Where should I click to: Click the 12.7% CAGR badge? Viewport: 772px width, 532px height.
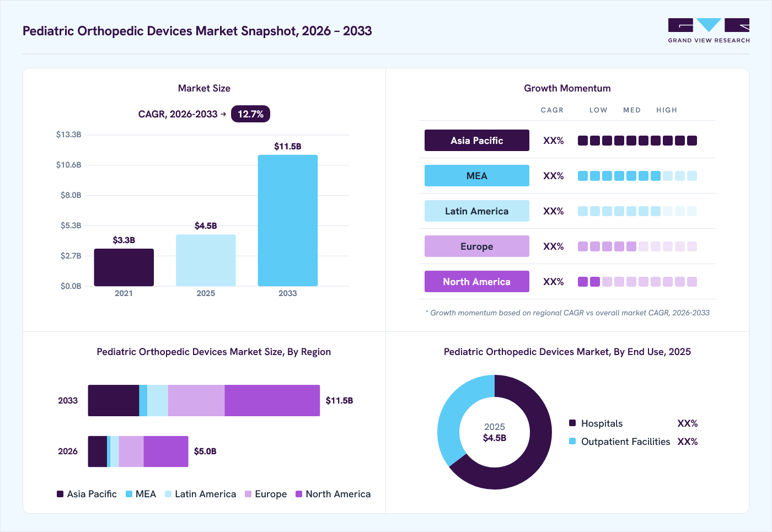(x=250, y=114)
